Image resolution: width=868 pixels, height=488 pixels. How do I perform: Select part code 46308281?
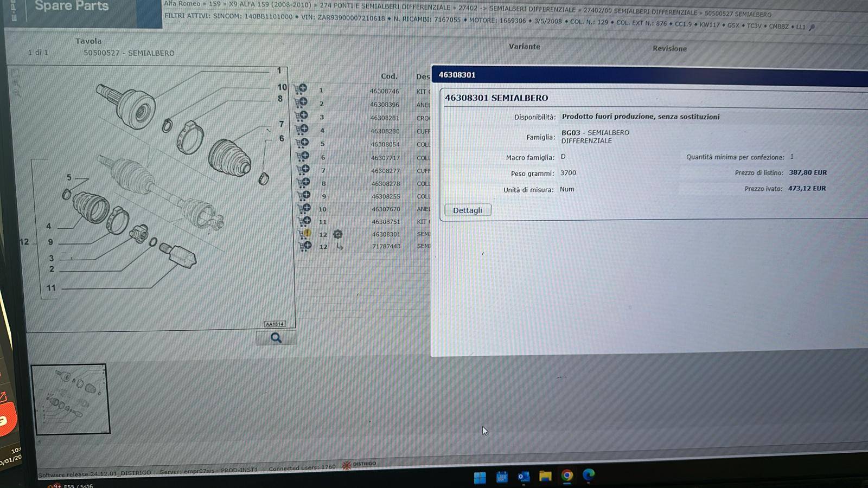click(385, 118)
